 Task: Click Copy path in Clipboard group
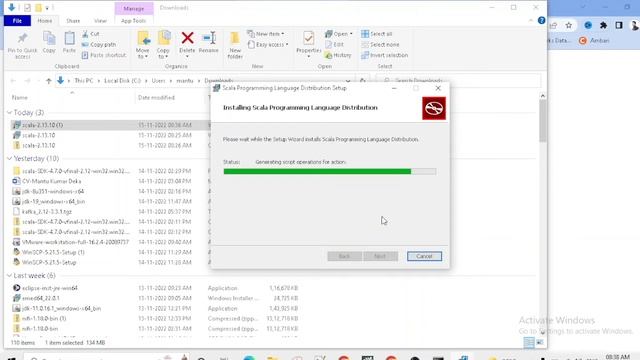[x=99, y=44]
